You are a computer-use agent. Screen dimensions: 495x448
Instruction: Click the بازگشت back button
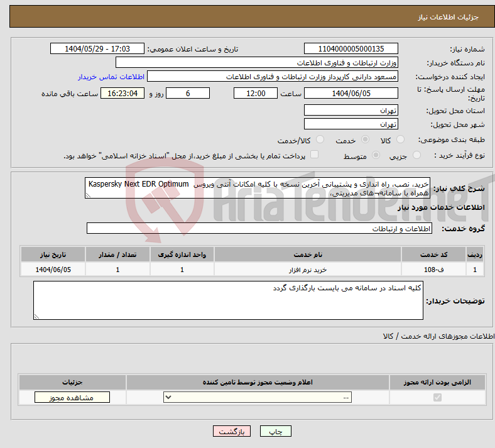(232, 431)
